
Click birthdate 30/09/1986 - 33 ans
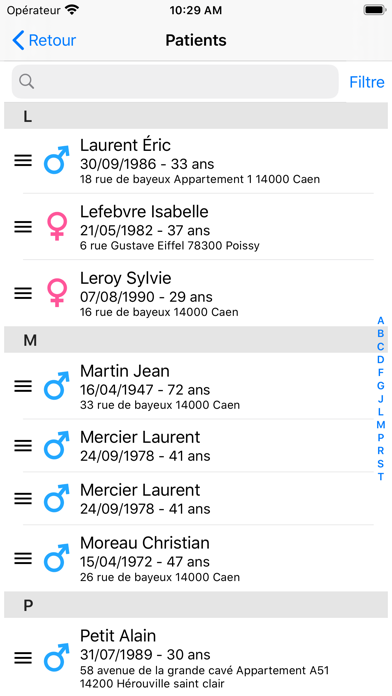pyautogui.click(x=147, y=164)
